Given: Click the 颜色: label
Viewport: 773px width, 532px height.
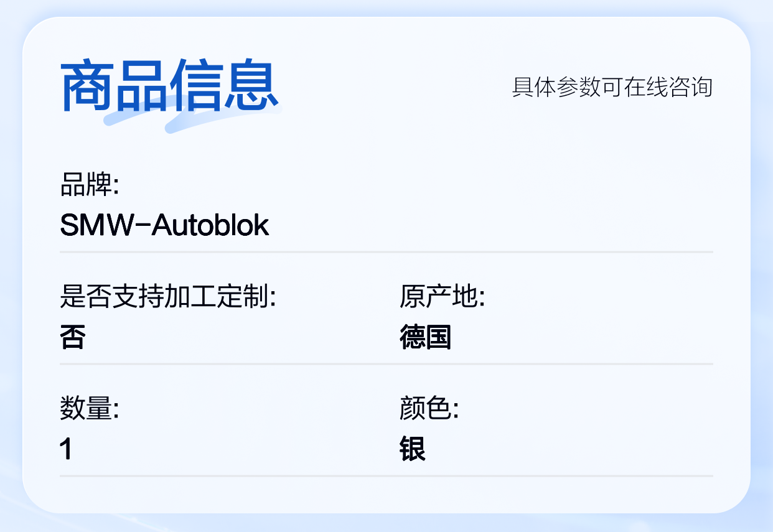Looking at the screenshot, I should 429,409.
